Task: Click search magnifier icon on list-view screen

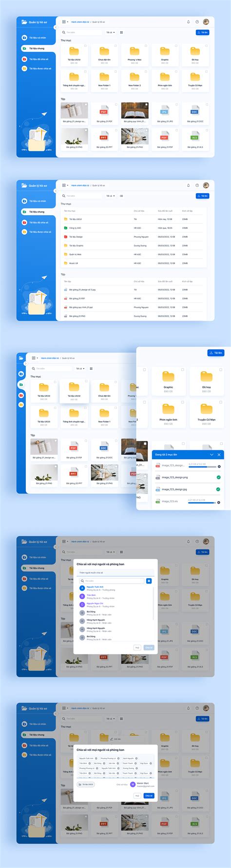Action: (x=64, y=196)
